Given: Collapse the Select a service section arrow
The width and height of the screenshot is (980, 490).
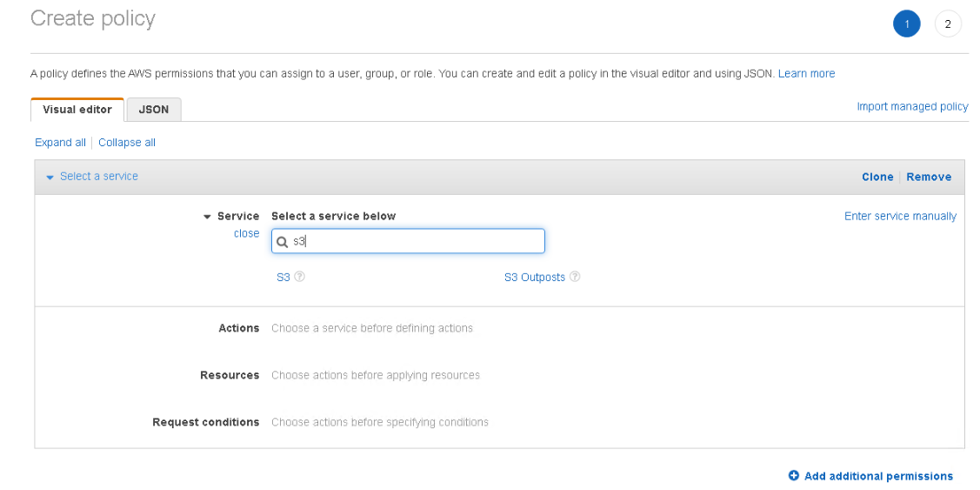Looking at the screenshot, I should tap(50, 177).
